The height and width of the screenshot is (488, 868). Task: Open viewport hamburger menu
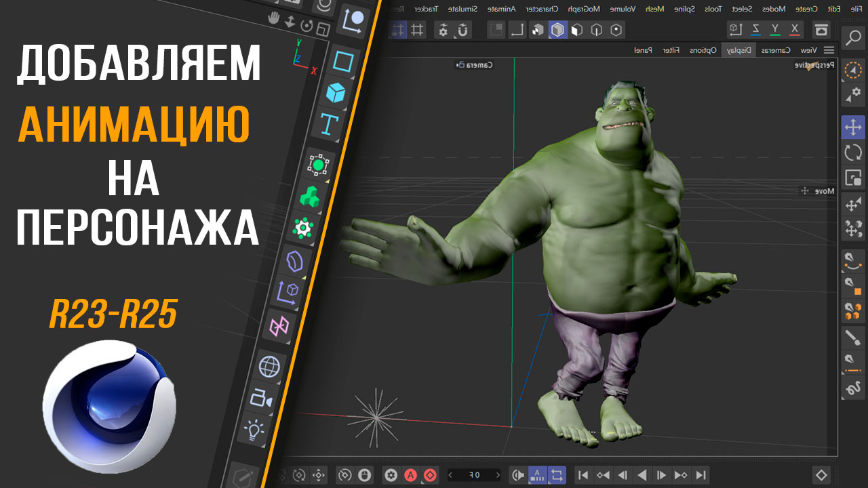[x=829, y=50]
